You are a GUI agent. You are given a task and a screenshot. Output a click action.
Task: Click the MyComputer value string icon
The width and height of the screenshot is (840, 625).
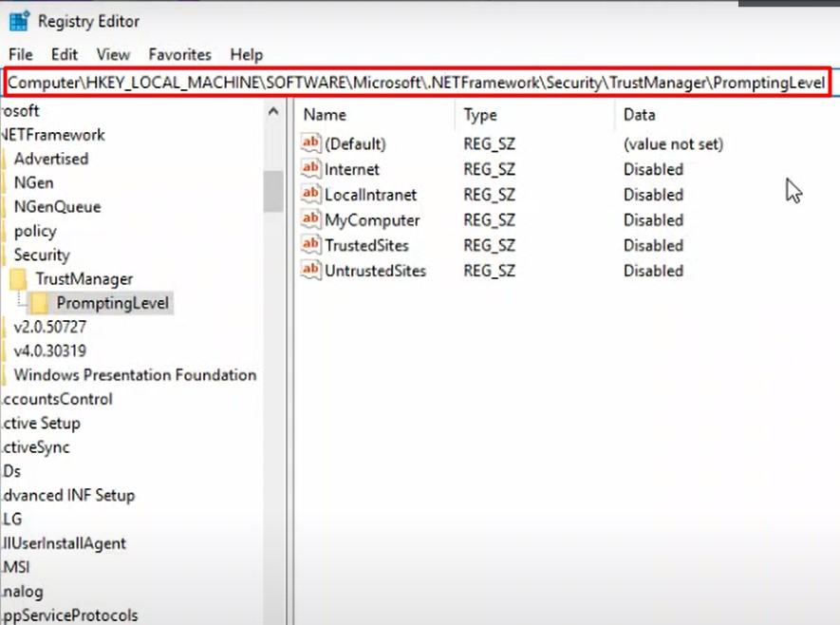[310, 219]
